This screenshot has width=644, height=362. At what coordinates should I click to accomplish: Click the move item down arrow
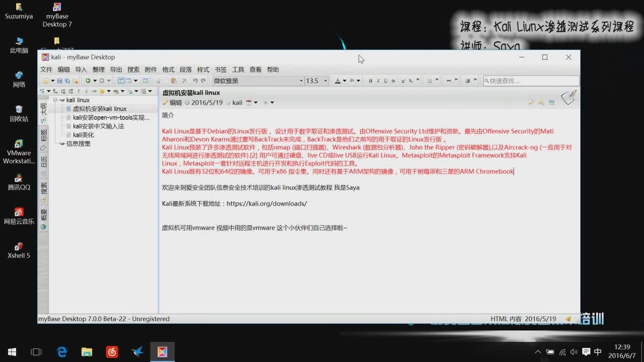point(87,91)
